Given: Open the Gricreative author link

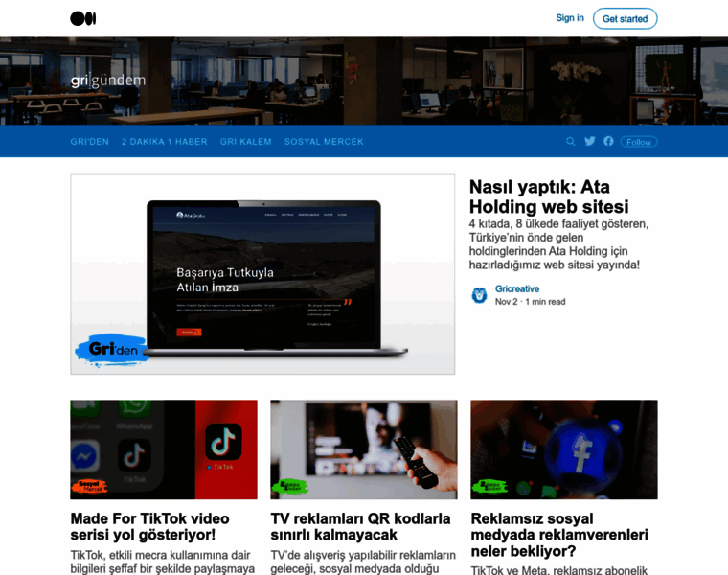Looking at the screenshot, I should [516, 288].
